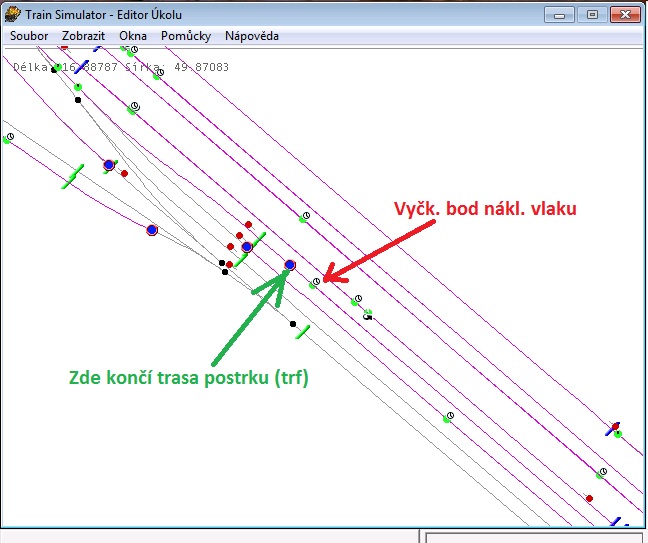Image resolution: width=648 pixels, height=543 pixels.
Task: Select isolated clock marker in lower map center
Action: coord(449,416)
